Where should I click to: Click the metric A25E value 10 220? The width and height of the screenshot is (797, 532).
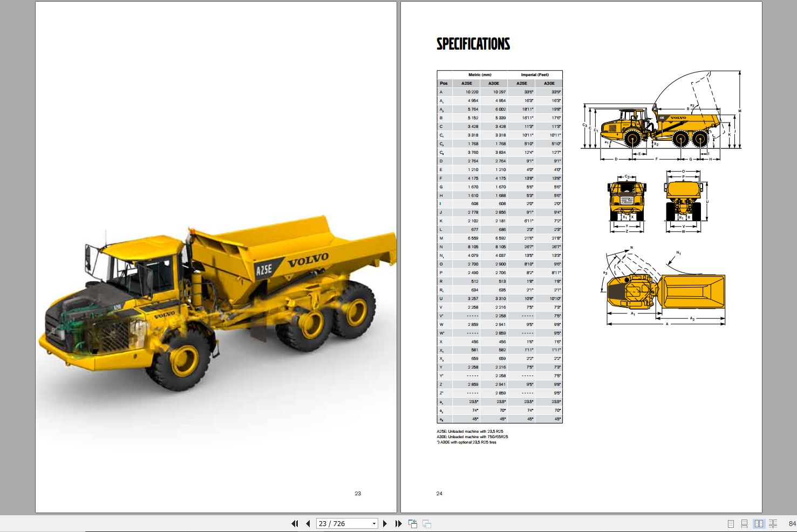(472, 92)
